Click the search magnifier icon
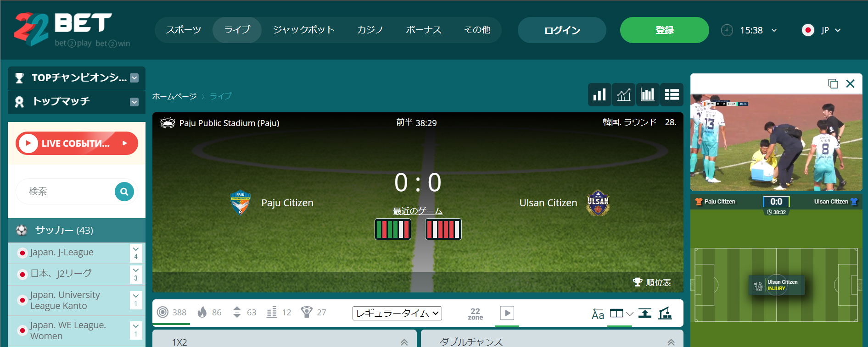This screenshot has width=868, height=347. pos(124,192)
